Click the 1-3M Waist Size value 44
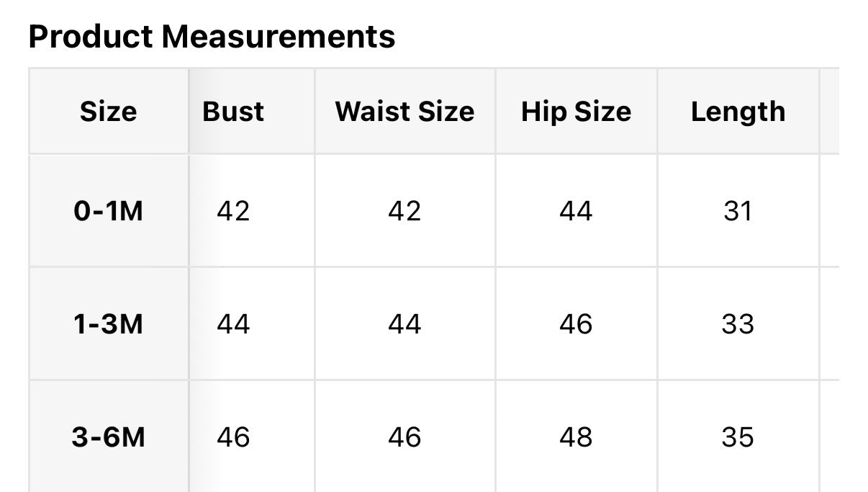The height and width of the screenshot is (492, 868). pyautogui.click(x=404, y=324)
